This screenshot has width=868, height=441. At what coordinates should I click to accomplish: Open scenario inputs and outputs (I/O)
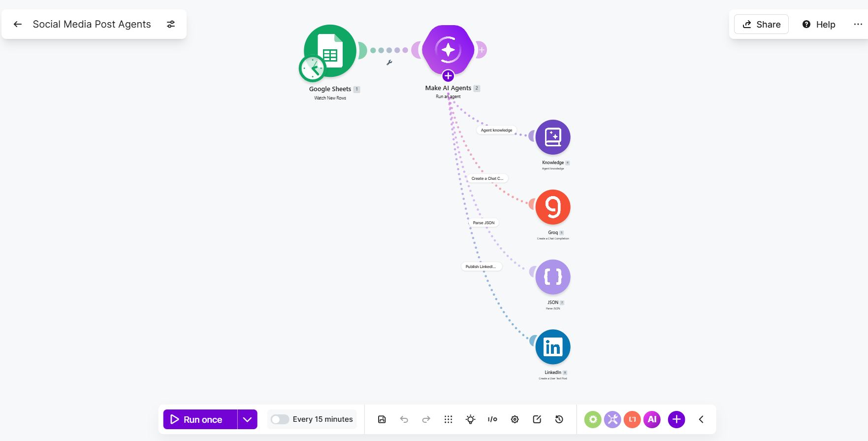click(x=492, y=419)
